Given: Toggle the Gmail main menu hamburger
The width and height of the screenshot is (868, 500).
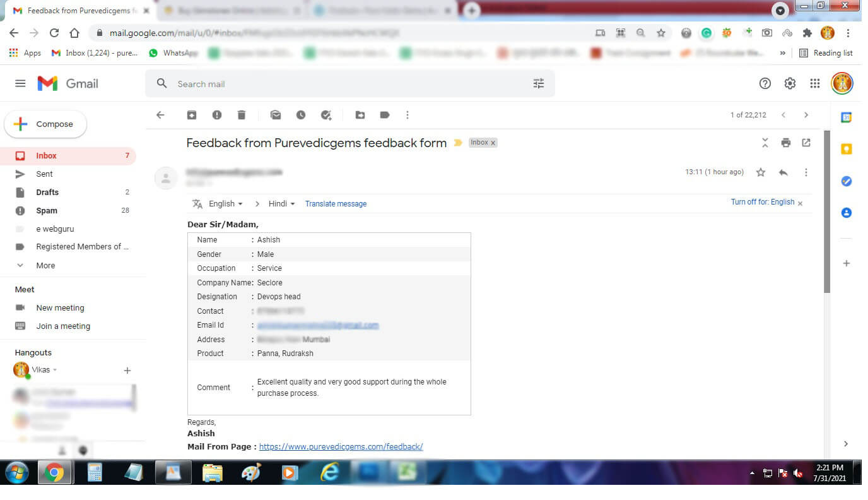Looking at the screenshot, I should pyautogui.click(x=20, y=83).
